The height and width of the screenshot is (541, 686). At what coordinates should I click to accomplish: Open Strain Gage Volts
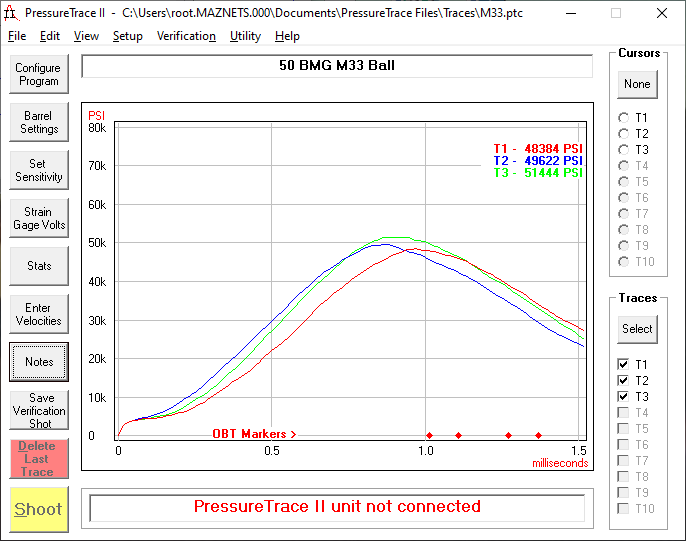tap(39, 218)
